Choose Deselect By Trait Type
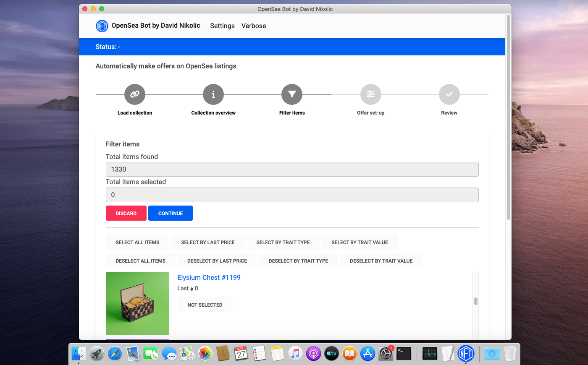588x365 pixels. [299, 261]
